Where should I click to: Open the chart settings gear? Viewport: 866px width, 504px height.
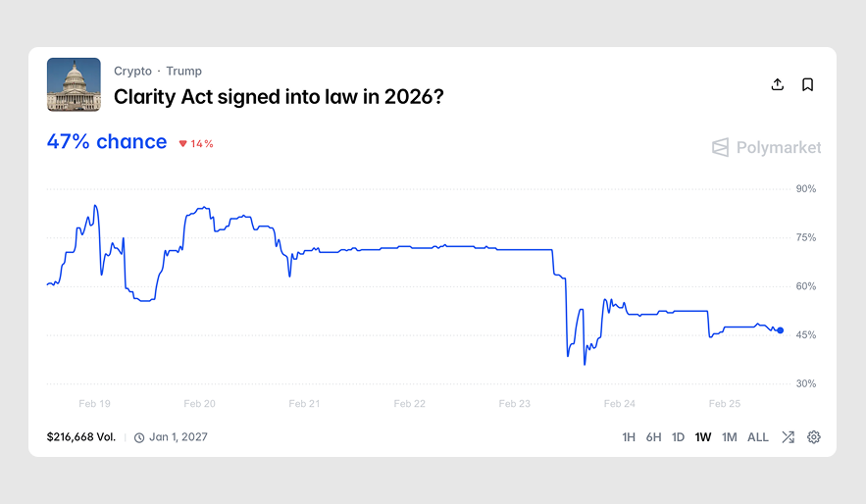[813, 437]
